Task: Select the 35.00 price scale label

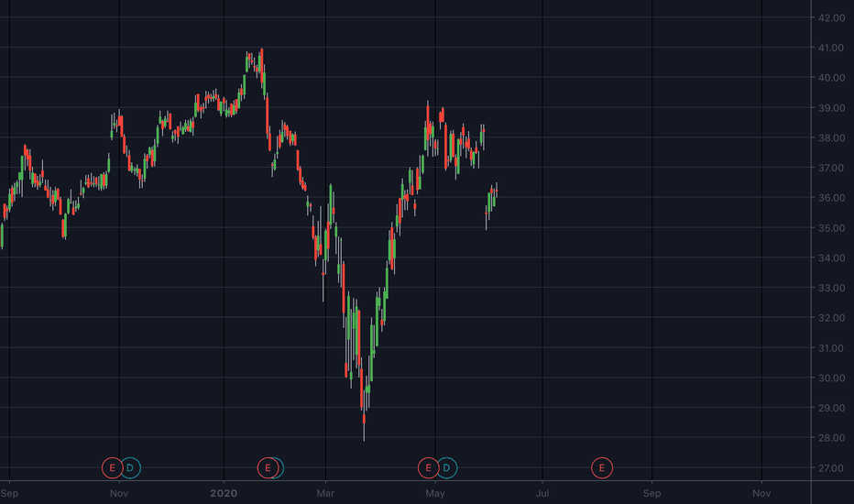Action: (x=832, y=228)
